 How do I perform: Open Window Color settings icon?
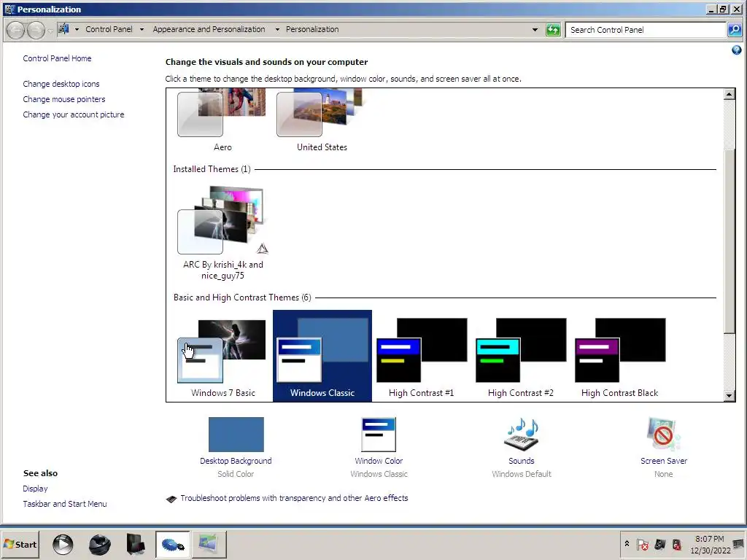coord(379,435)
